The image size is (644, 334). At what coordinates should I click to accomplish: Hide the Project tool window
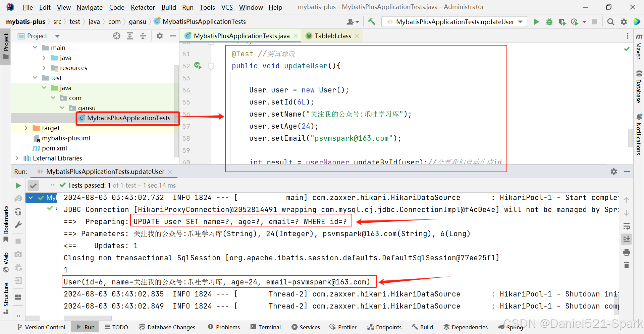coord(173,36)
